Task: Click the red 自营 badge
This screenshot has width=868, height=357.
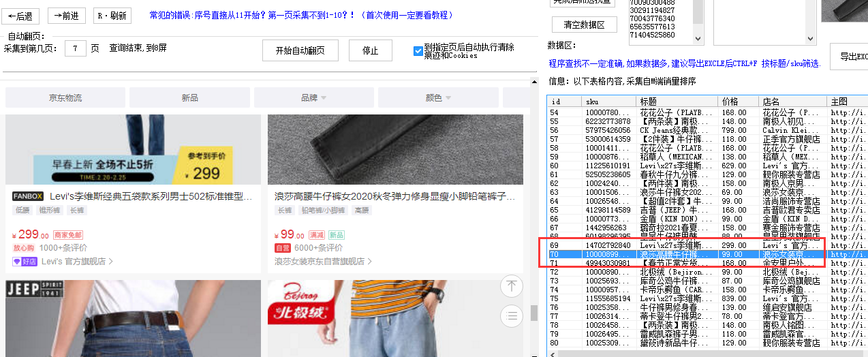Action: [x=283, y=248]
